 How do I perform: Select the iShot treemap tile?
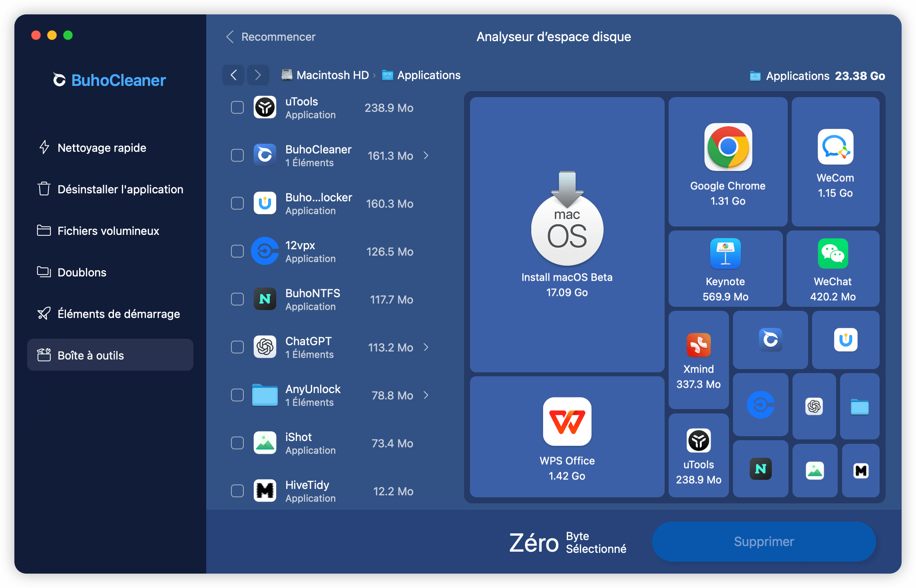[x=815, y=471]
